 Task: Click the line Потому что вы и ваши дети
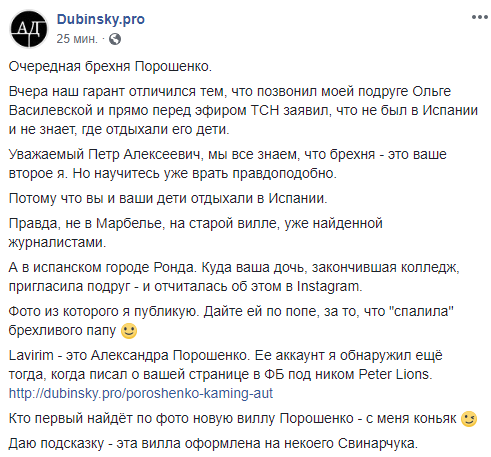[168, 198]
